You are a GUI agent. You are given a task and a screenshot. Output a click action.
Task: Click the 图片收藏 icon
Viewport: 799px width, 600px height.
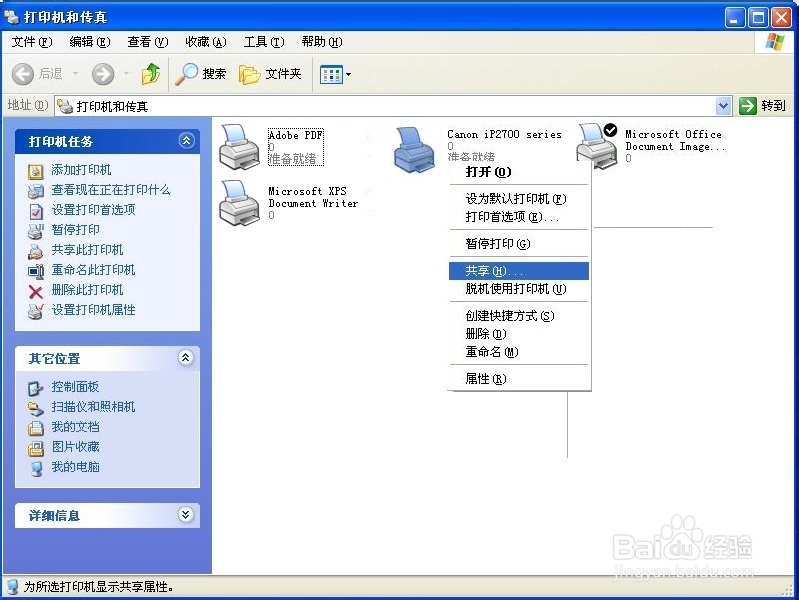(x=36, y=448)
